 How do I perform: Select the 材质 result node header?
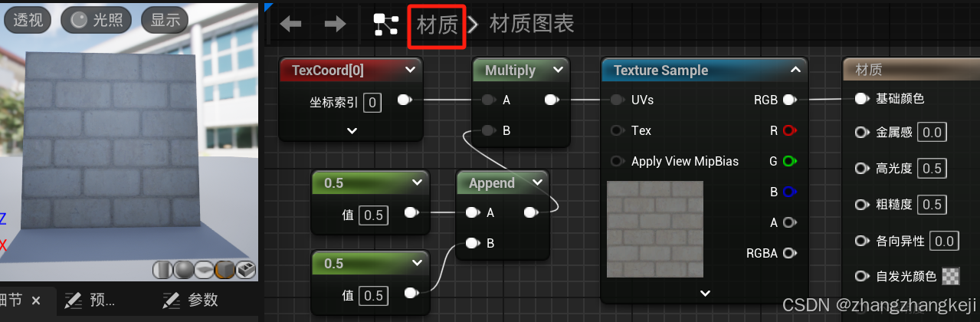pyautogui.click(x=911, y=70)
